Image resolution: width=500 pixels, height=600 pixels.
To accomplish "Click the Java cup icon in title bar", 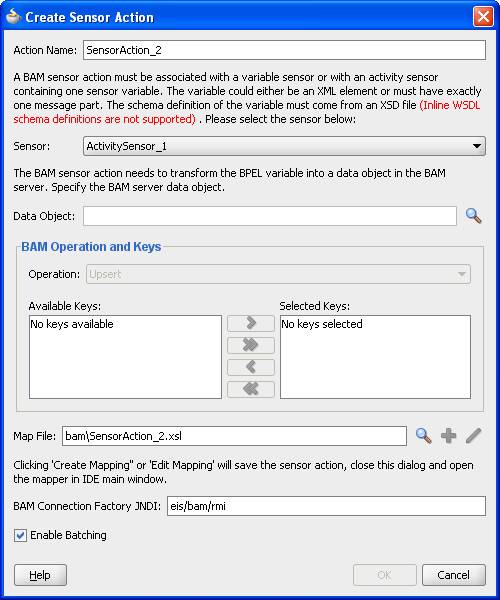I will 13,16.
